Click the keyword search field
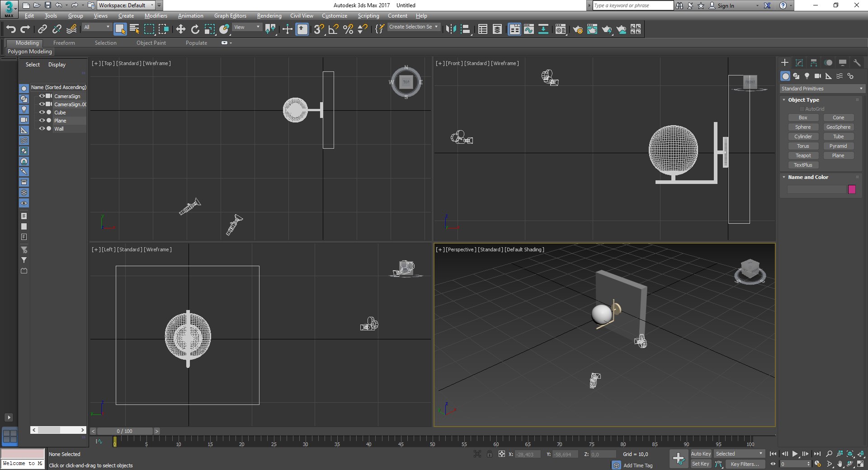 click(x=633, y=5)
